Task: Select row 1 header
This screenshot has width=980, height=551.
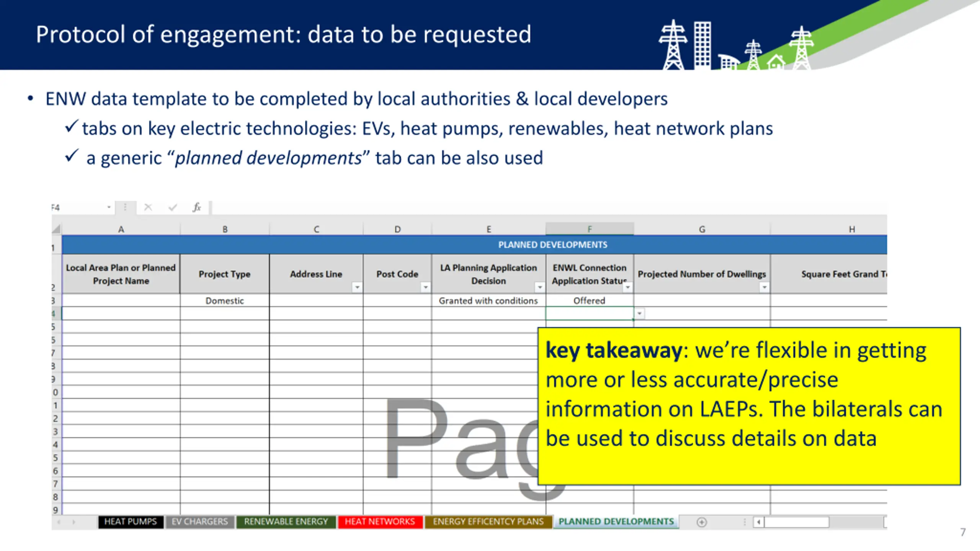Action: 56,245
